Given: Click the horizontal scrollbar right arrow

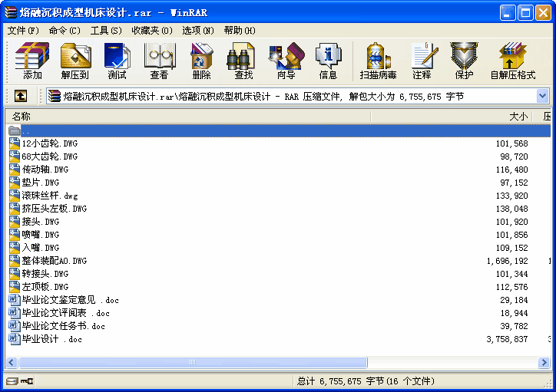Looking at the screenshot, I should click(544, 362).
